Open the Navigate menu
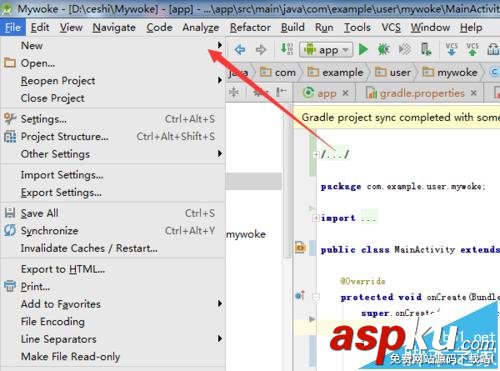500x371 pixels. tap(114, 27)
